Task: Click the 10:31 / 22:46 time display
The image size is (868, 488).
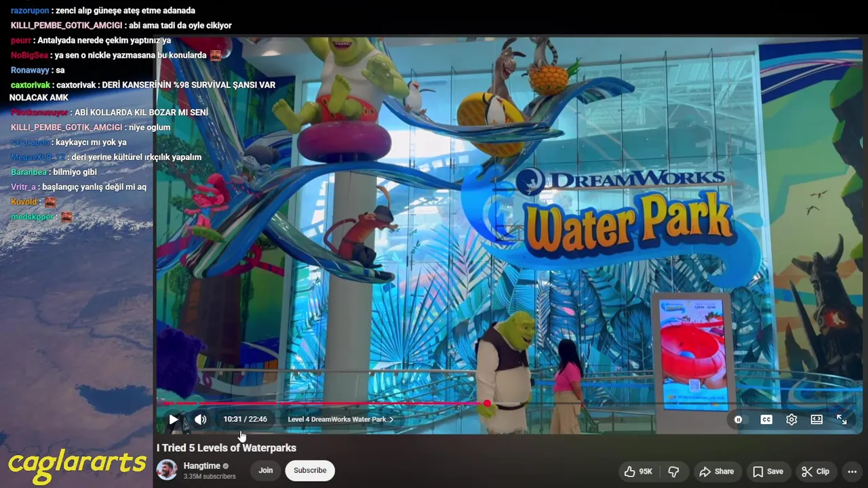Action: click(x=245, y=420)
